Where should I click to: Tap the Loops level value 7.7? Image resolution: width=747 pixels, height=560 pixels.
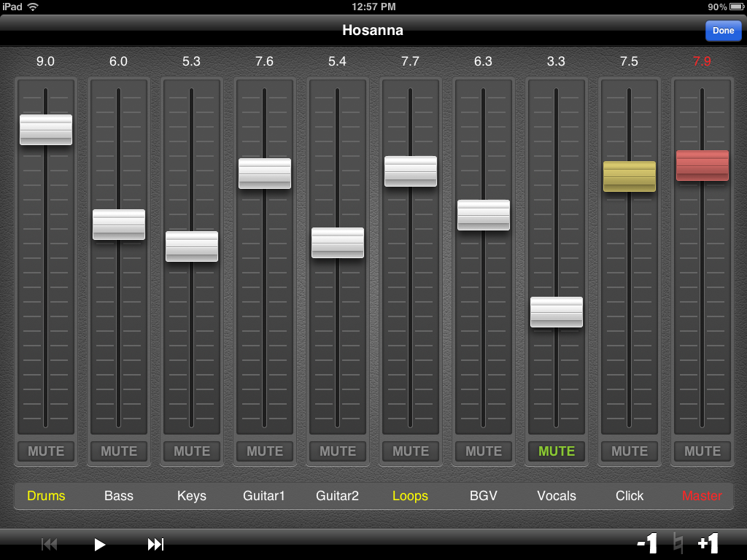click(x=410, y=61)
